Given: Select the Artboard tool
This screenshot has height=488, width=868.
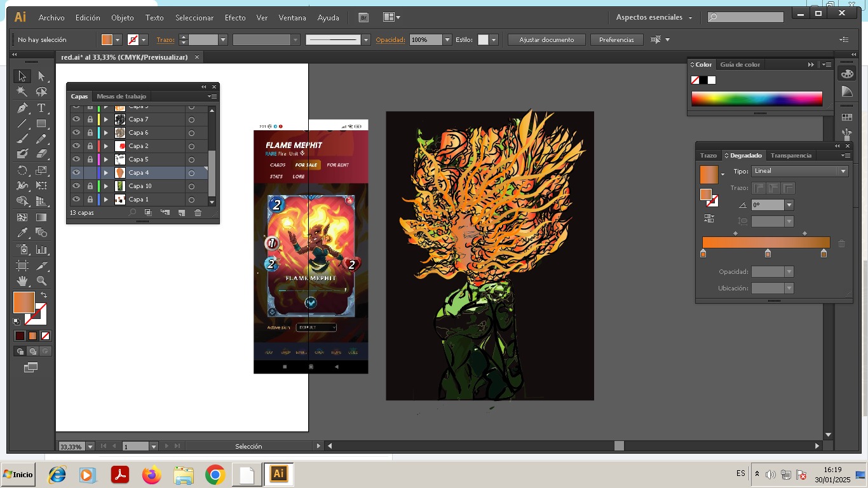Looking at the screenshot, I should (x=22, y=265).
